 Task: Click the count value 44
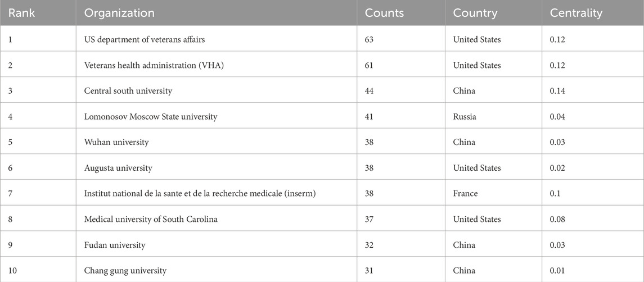tap(371, 91)
